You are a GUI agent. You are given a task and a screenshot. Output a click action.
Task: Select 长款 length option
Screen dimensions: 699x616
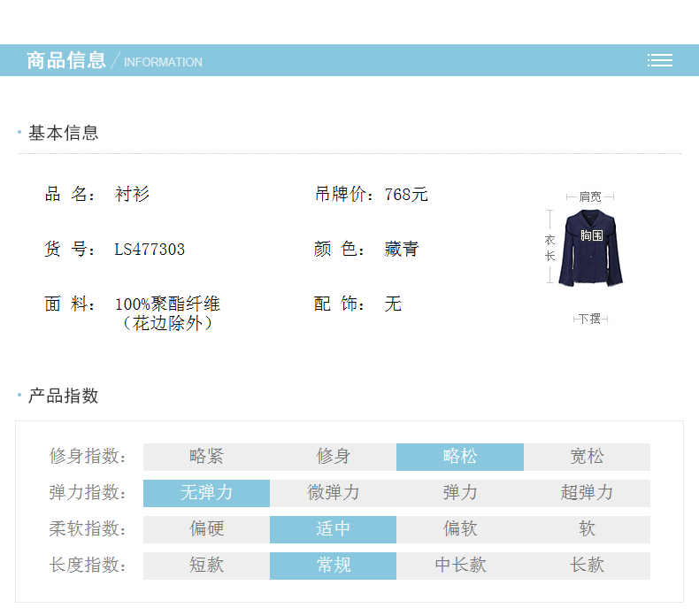coord(587,566)
